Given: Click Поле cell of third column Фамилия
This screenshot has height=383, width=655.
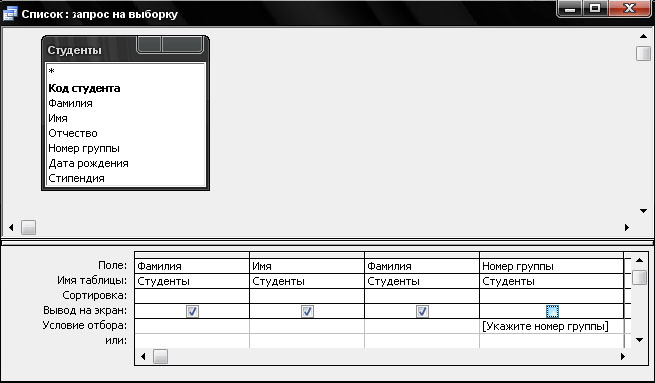Looking at the screenshot, I should tap(422, 266).
